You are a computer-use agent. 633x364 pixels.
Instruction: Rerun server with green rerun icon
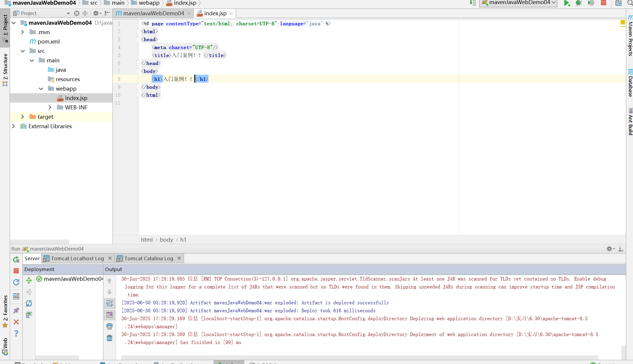[16, 259]
